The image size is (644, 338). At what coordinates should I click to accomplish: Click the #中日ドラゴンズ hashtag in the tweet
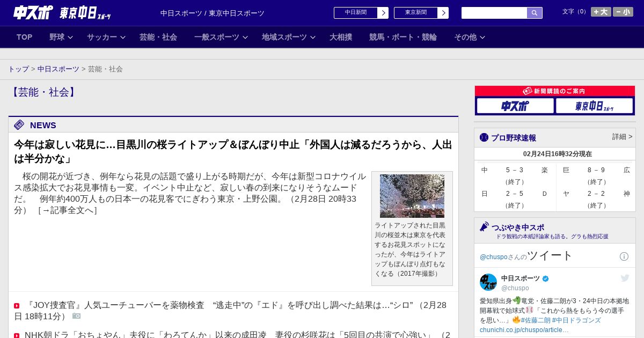[x=576, y=320]
